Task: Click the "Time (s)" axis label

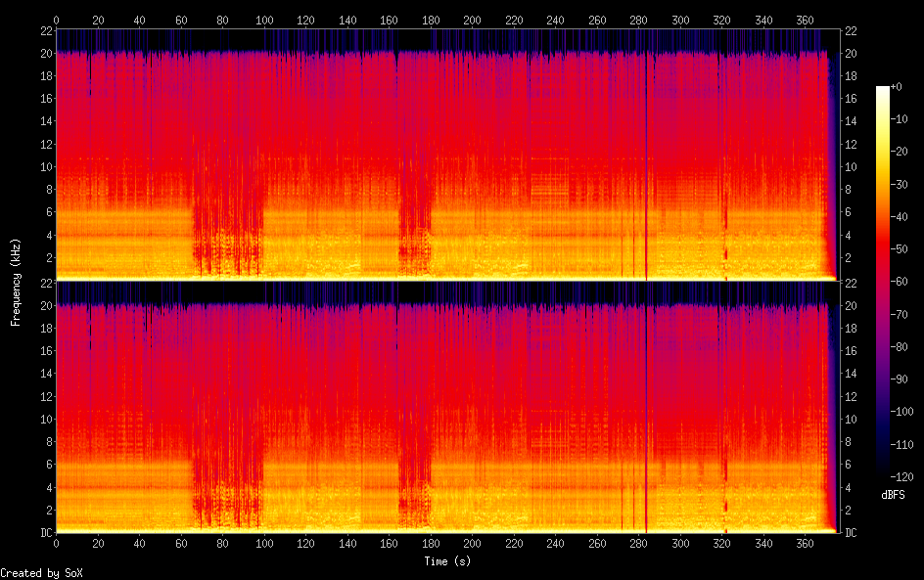Action: click(446, 561)
